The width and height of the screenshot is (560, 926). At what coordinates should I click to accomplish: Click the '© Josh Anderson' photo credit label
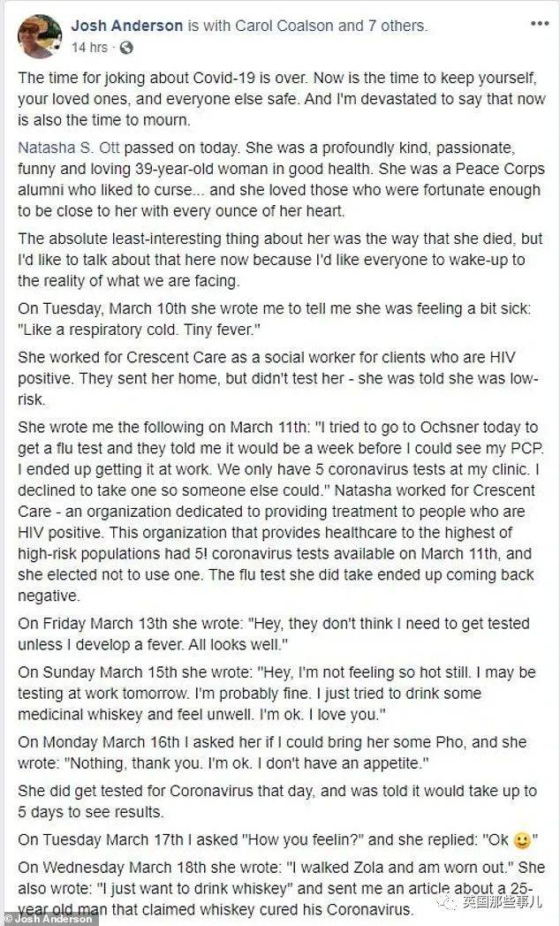click(48, 920)
